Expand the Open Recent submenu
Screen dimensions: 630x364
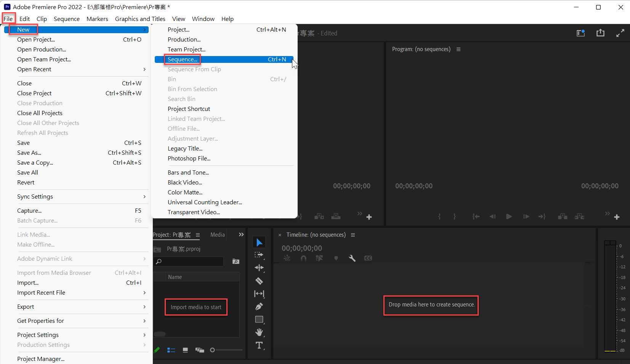pyautogui.click(x=80, y=69)
